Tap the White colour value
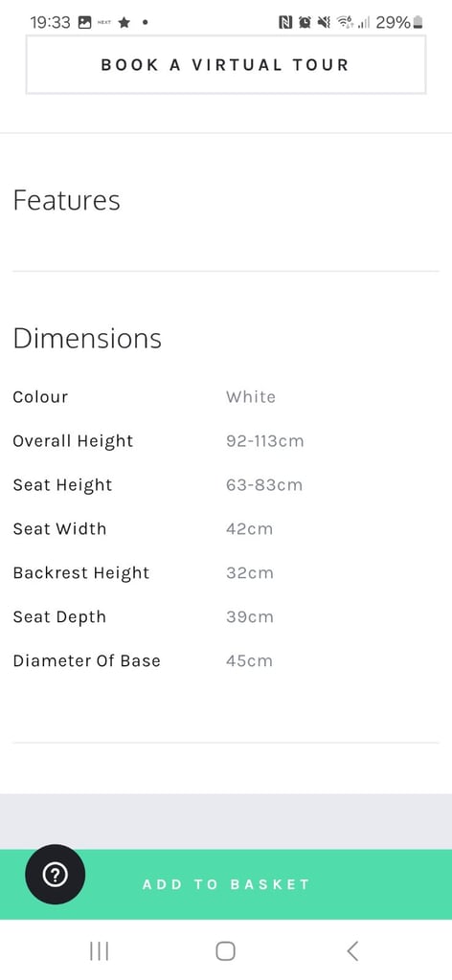The width and height of the screenshot is (452, 980). tap(251, 397)
